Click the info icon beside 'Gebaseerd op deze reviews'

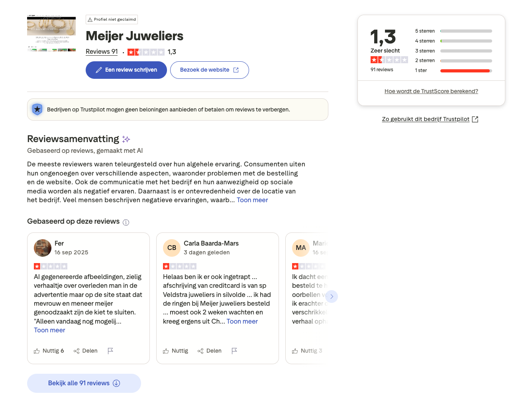(x=126, y=222)
